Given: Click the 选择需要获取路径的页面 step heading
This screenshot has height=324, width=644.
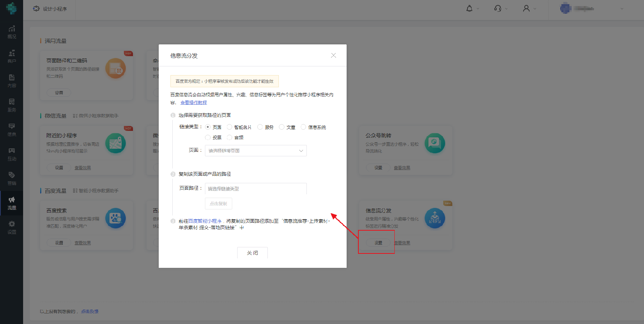Looking at the screenshot, I should point(205,115).
